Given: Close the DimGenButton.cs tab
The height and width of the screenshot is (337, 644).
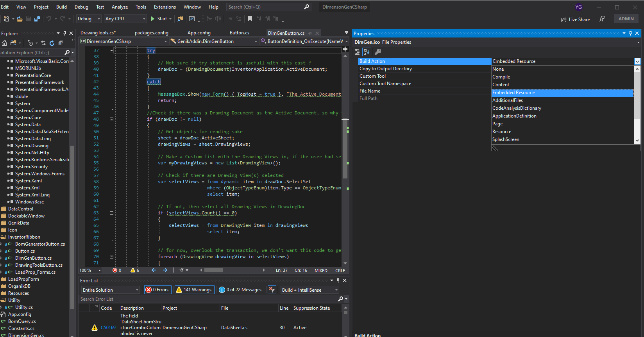Looking at the screenshot, I should [x=317, y=33].
